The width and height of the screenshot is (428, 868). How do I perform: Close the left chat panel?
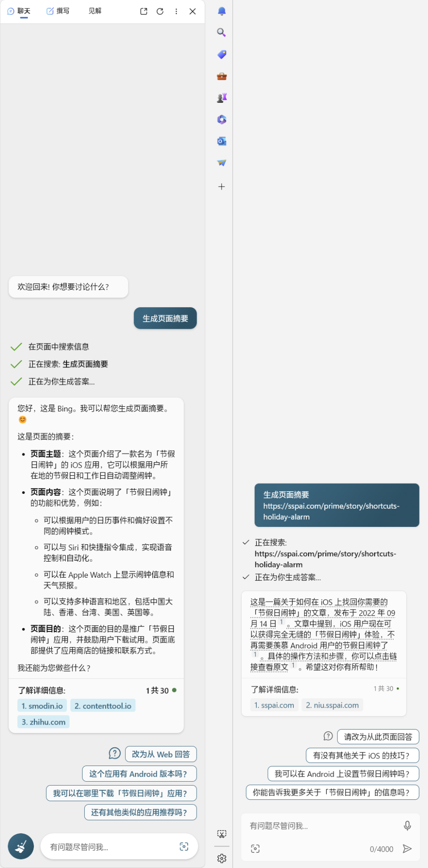click(x=193, y=12)
